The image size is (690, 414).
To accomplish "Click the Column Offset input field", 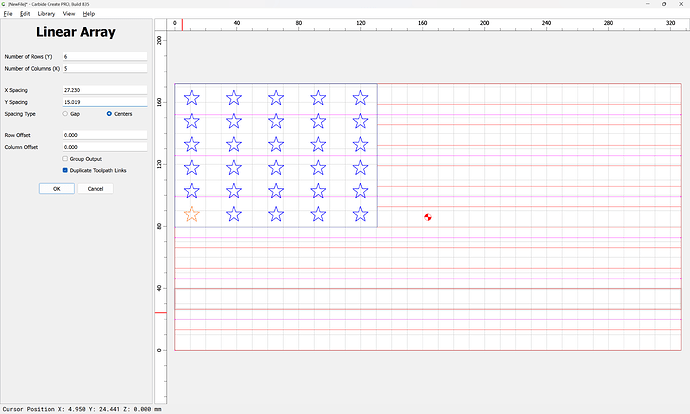I will pos(104,147).
